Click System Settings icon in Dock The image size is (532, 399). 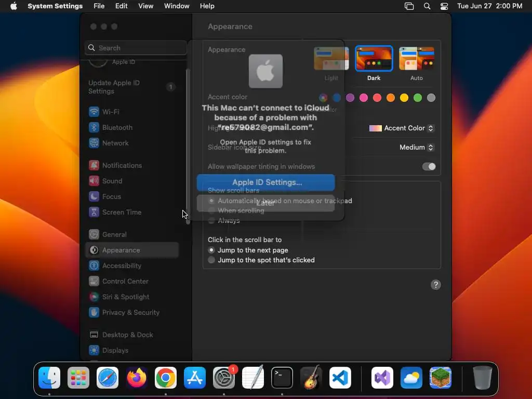point(224,378)
